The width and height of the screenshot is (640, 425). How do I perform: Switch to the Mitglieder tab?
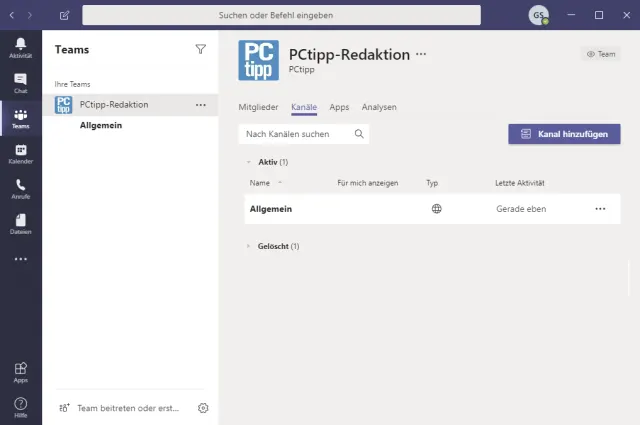pyautogui.click(x=258, y=107)
